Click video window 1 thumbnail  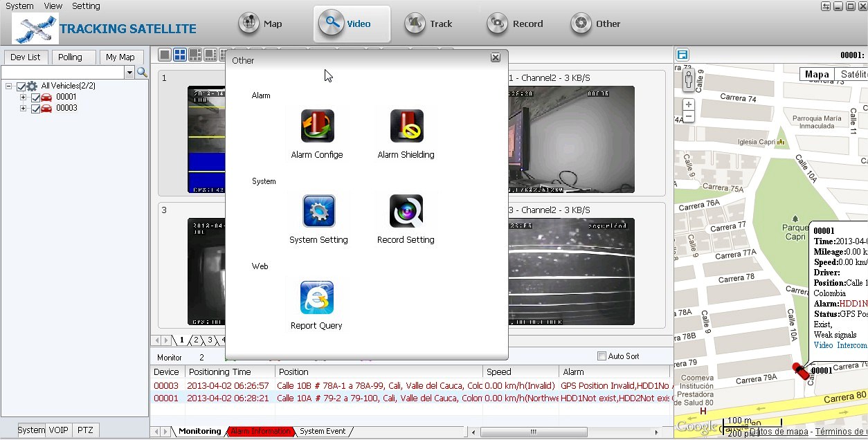click(x=206, y=139)
